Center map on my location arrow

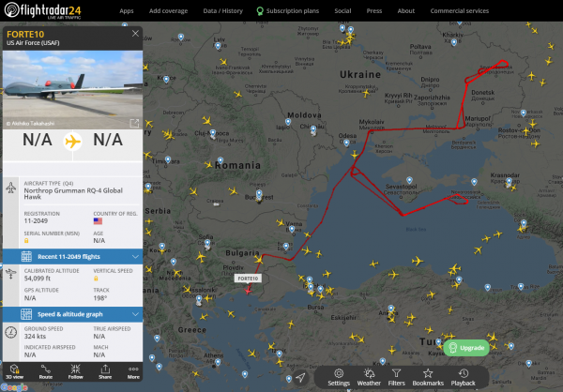pyautogui.click(x=300, y=377)
